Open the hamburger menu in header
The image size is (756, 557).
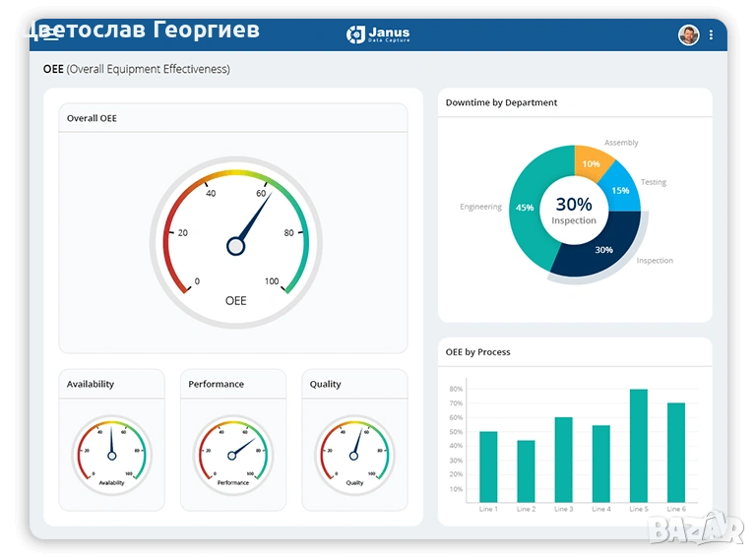pyautogui.click(x=50, y=34)
